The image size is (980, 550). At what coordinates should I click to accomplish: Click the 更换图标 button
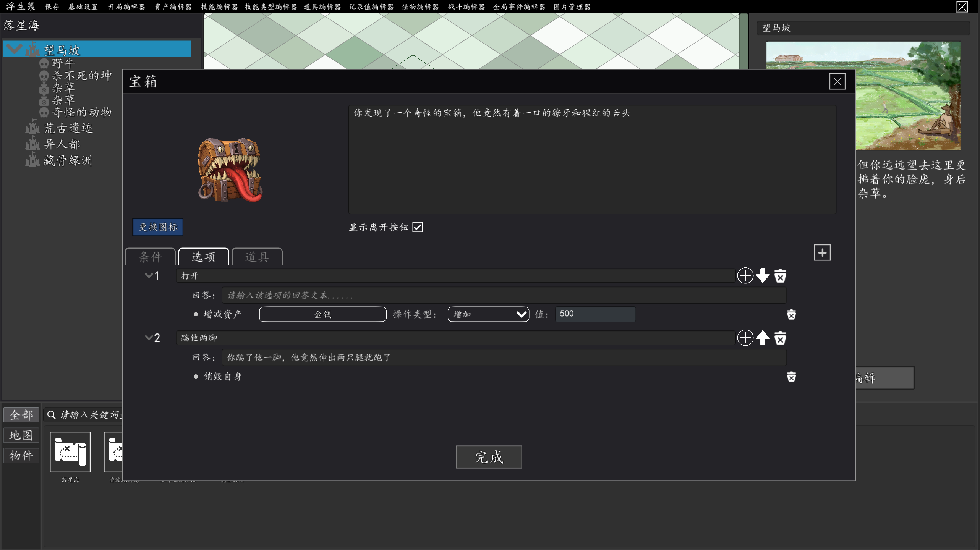[158, 227]
